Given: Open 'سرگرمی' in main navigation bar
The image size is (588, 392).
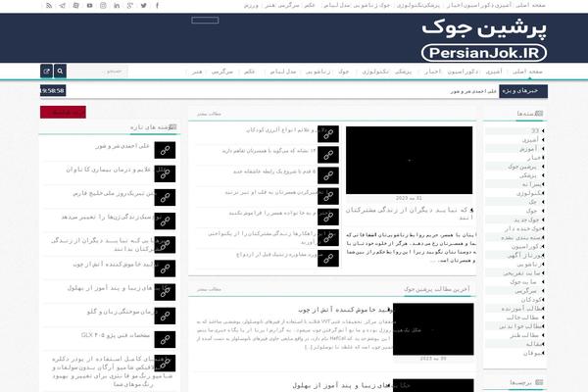Looking at the screenshot, I should pyautogui.click(x=222, y=72).
